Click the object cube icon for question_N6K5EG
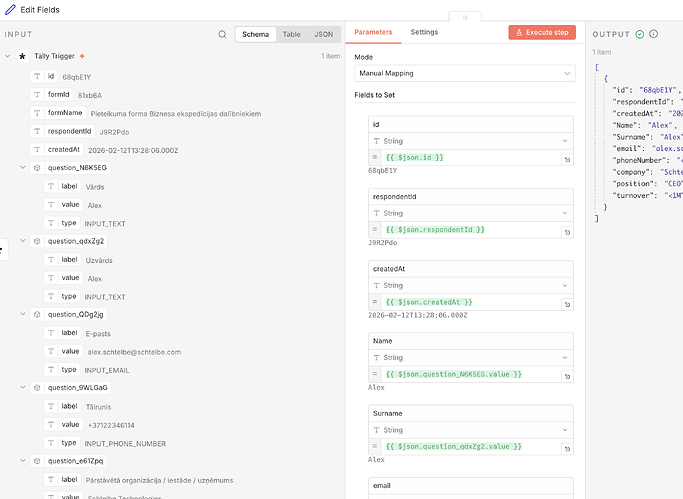 tap(37, 168)
